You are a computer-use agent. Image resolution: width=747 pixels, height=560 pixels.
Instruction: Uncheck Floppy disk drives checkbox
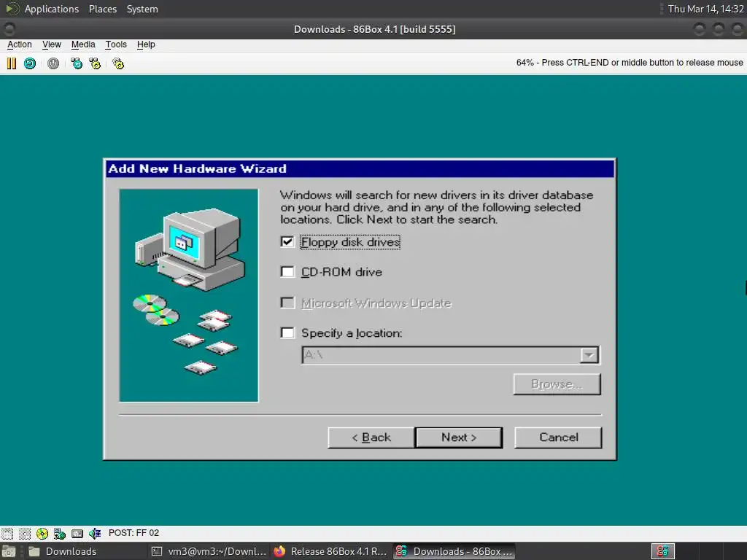click(x=287, y=242)
